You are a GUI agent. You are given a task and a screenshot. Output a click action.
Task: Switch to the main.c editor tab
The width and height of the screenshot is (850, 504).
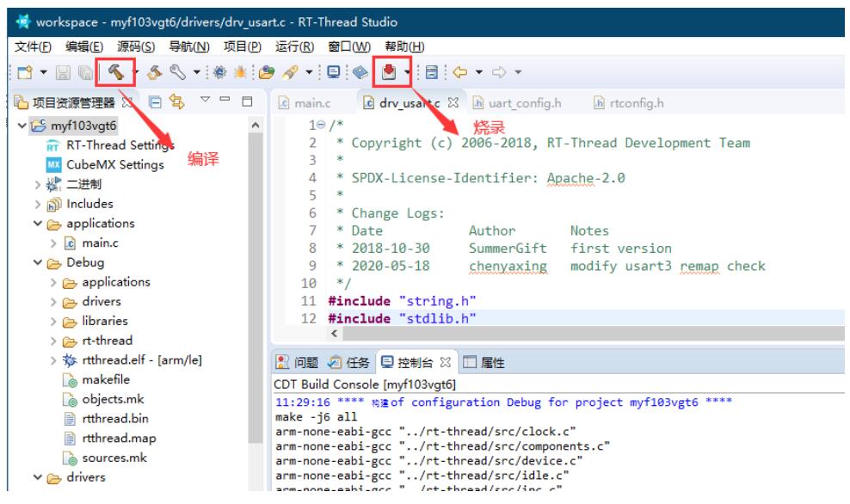pos(304,103)
